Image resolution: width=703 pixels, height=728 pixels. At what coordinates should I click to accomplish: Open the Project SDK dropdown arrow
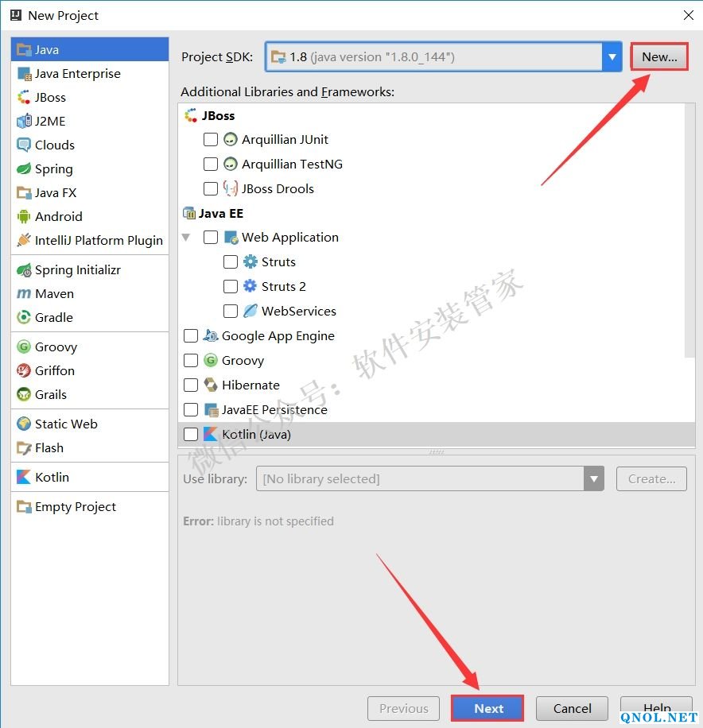point(612,57)
